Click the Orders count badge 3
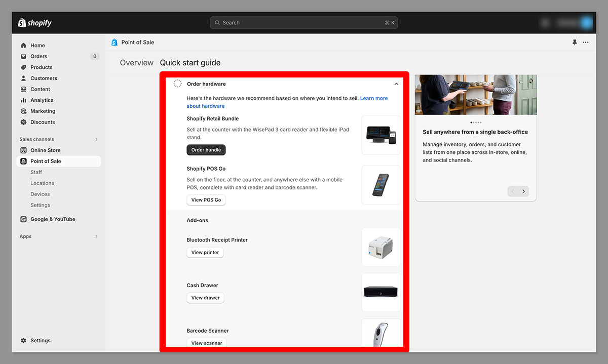The image size is (608, 364). tap(95, 56)
